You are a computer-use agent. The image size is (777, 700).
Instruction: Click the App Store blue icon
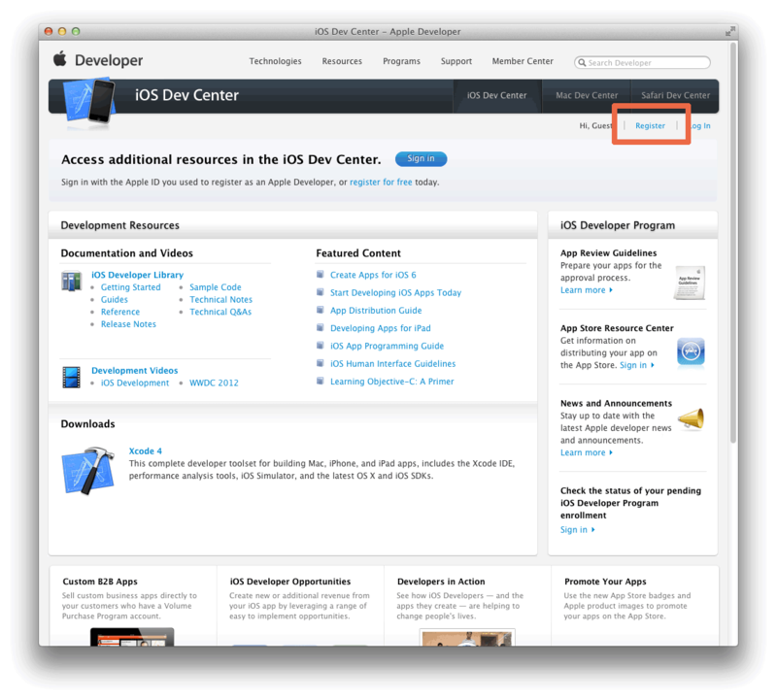(x=691, y=353)
